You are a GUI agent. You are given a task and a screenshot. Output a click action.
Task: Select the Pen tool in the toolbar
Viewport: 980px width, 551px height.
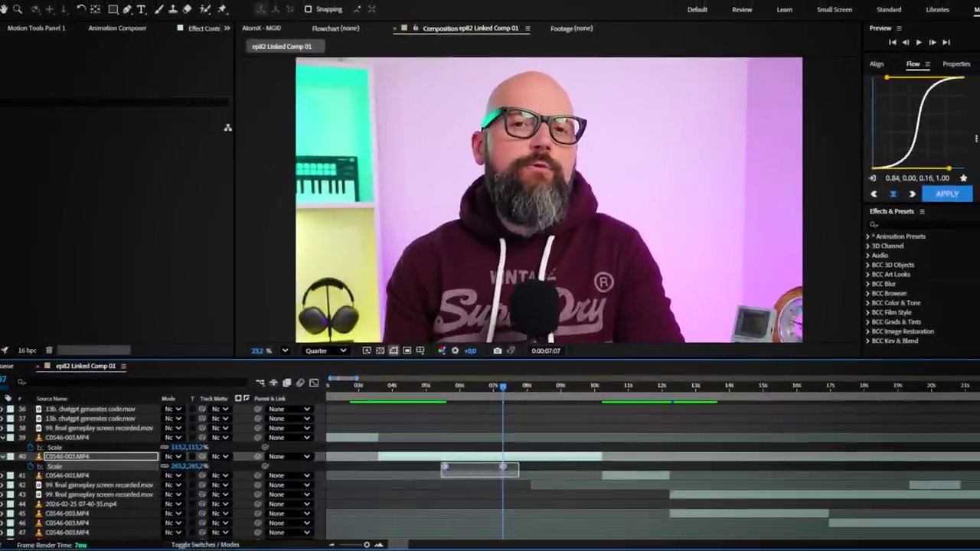click(127, 9)
